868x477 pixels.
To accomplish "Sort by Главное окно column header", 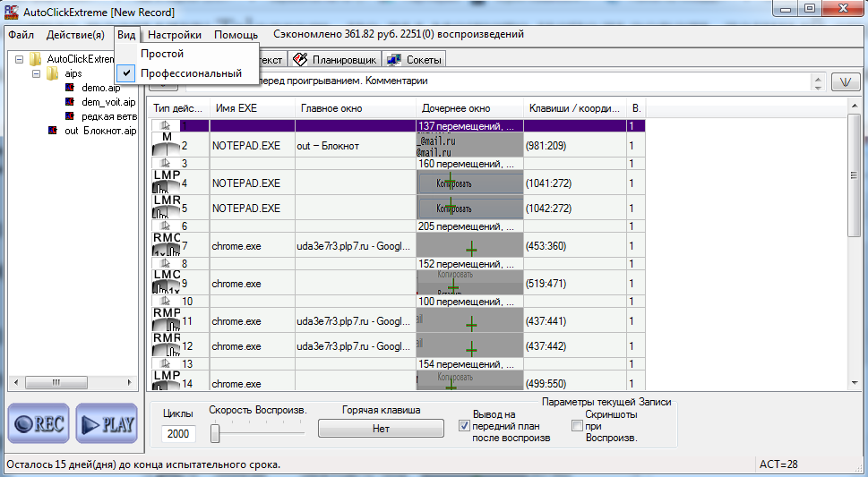I will point(356,108).
